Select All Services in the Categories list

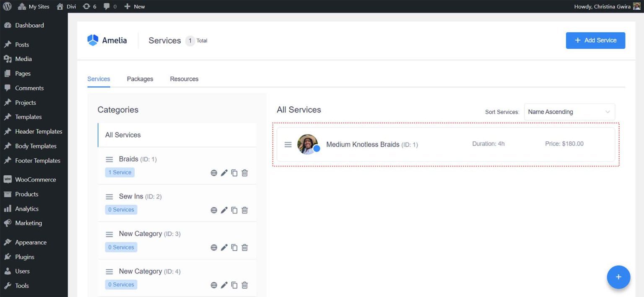pos(123,135)
